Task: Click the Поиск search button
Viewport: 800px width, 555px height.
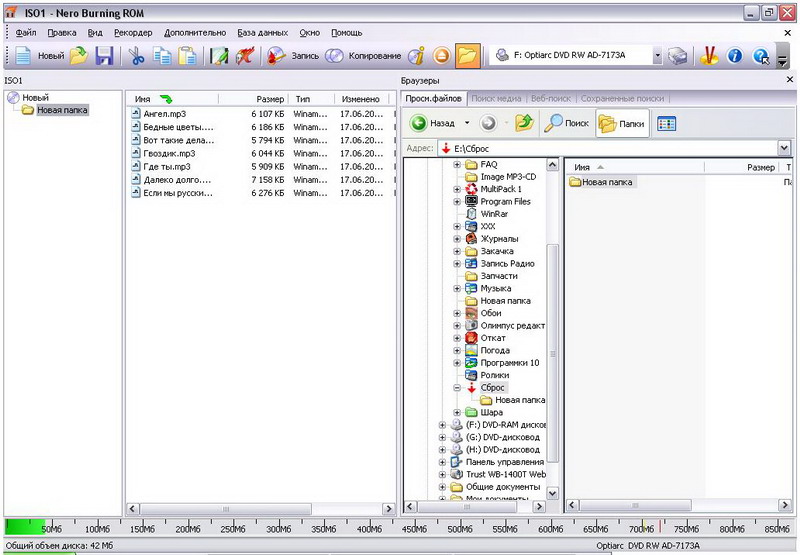Action: coord(567,123)
